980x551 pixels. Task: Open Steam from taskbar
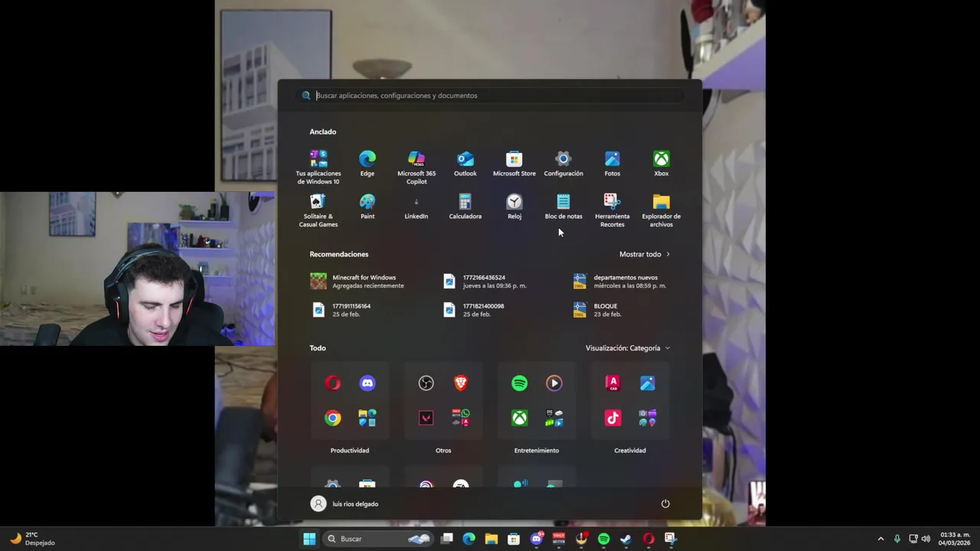point(626,539)
